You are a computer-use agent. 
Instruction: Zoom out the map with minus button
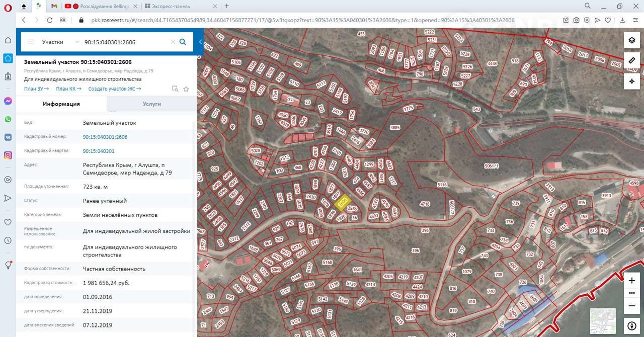coord(632,305)
